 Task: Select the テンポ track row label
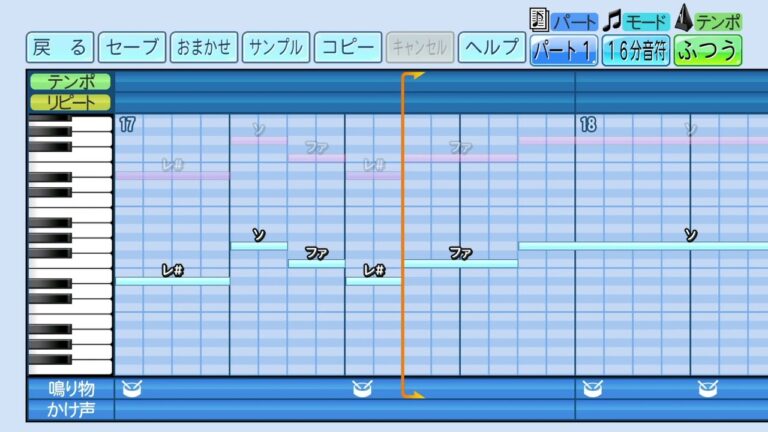tap(70, 83)
